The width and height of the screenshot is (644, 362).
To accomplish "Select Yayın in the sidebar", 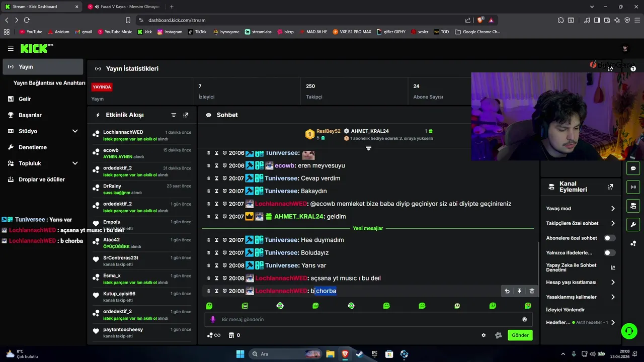I will tap(43, 67).
